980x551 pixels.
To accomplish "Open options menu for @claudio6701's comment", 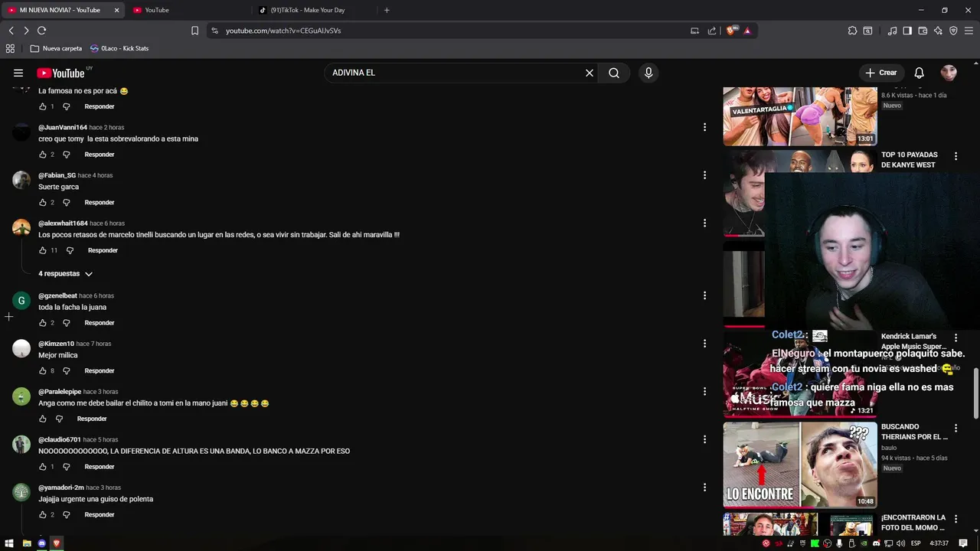I will click(704, 439).
